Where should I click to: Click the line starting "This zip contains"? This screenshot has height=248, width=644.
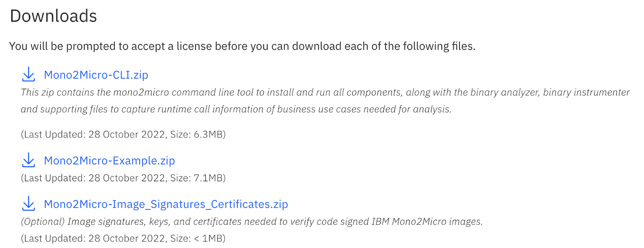point(324,92)
